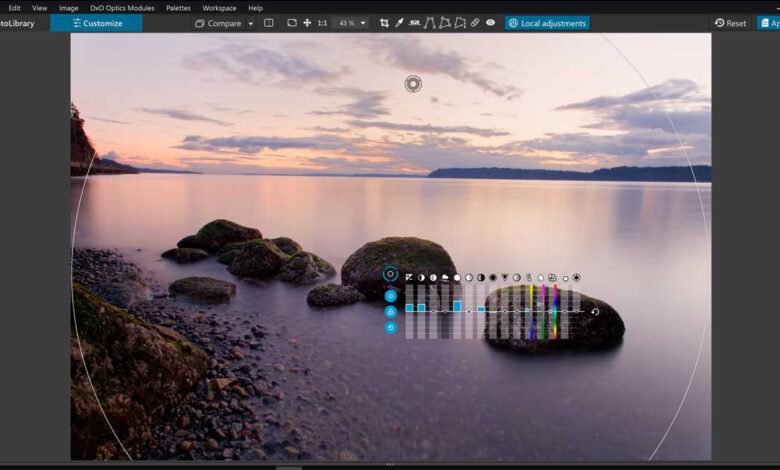Click the Compare button
This screenshot has width=780, height=470.
pos(218,23)
